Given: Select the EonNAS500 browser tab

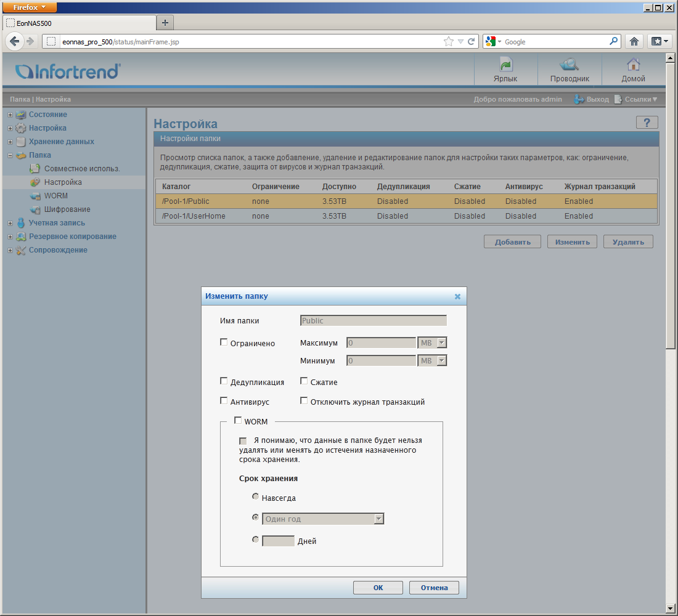Looking at the screenshot, I should (80, 23).
